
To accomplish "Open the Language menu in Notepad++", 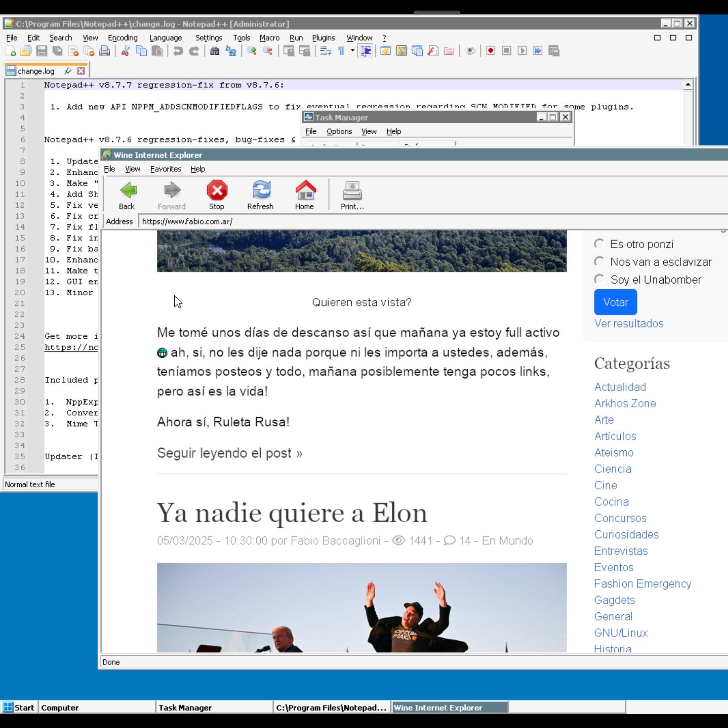I will 166,38.
